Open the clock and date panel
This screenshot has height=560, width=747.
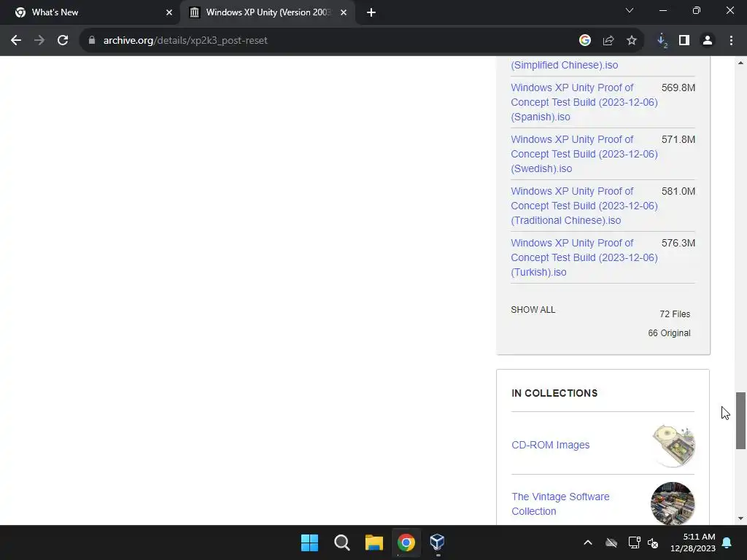point(693,542)
